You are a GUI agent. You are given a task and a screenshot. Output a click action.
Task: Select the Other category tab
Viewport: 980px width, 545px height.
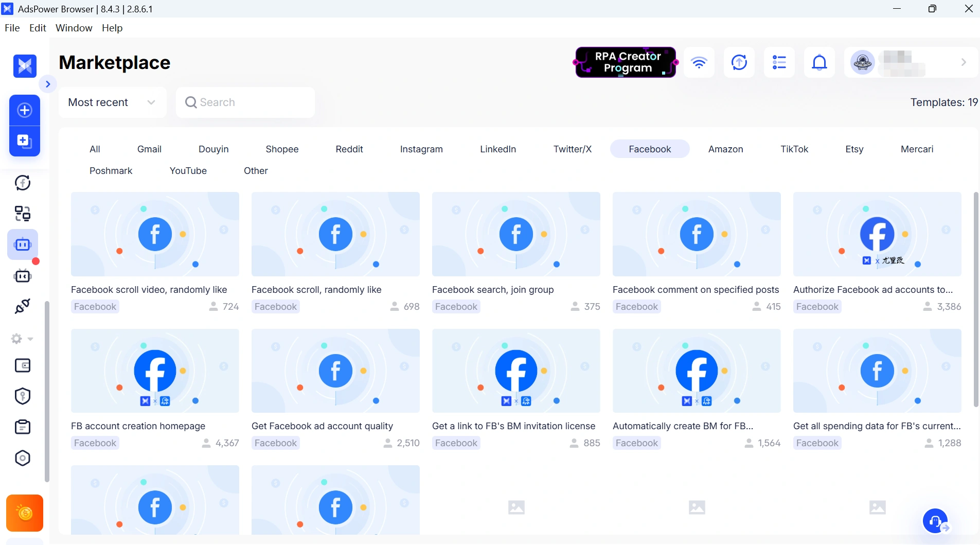pos(256,170)
